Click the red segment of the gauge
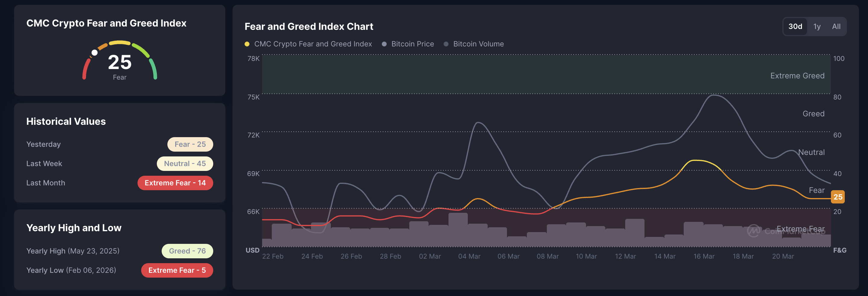The width and height of the screenshot is (868, 296). [86, 69]
